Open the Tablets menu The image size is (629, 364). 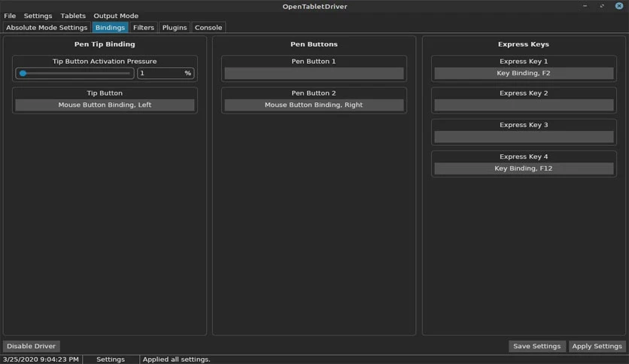73,16
